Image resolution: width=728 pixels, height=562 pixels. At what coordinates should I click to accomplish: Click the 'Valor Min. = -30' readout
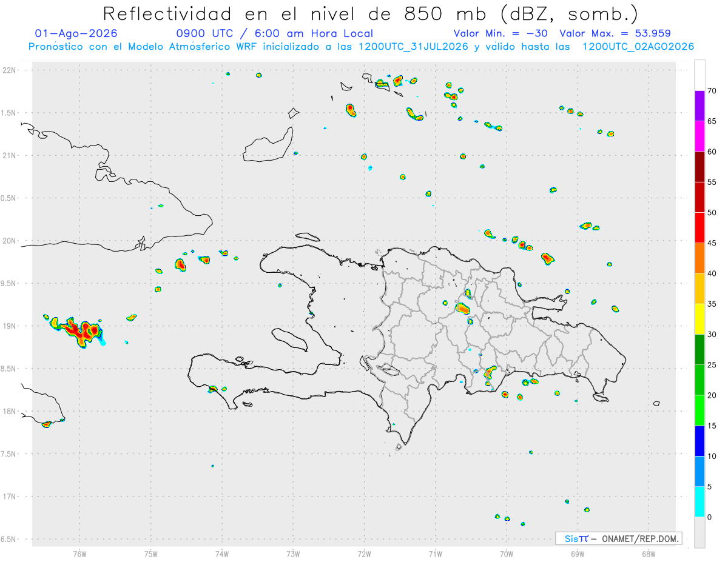(x=500, y=33)
